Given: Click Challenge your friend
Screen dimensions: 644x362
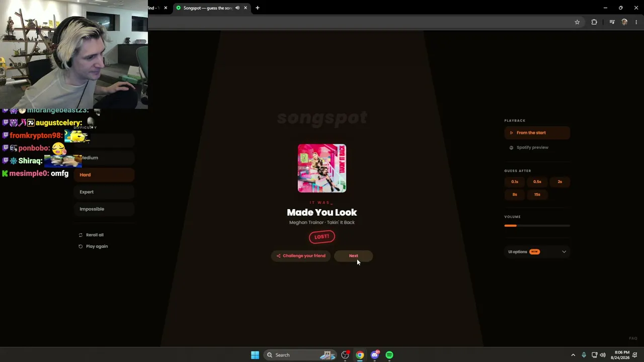Looking at the screenshot, I should click(x=300, y=256).
